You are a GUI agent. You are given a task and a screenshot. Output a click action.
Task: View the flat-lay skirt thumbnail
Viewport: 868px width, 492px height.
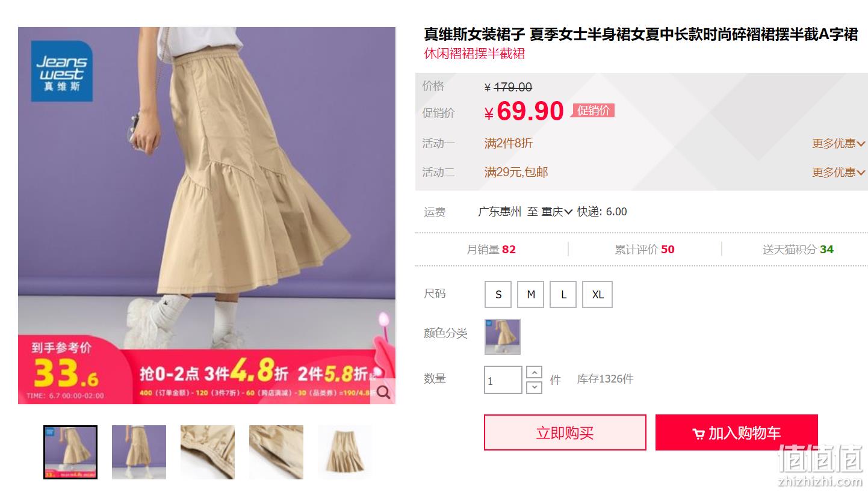pos(345,452)
